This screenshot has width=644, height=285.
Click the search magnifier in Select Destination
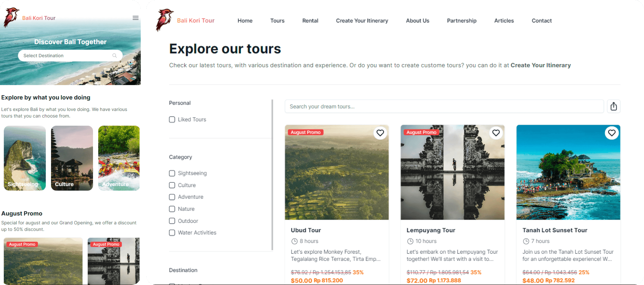[x=115, y=56]
